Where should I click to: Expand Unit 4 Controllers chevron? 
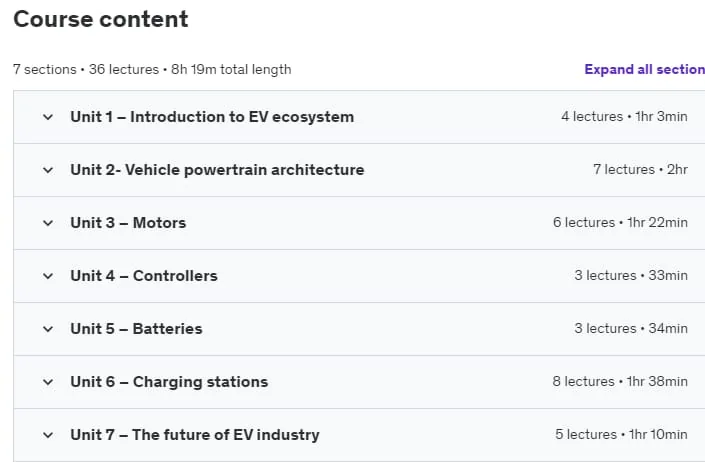pos(48,276)
